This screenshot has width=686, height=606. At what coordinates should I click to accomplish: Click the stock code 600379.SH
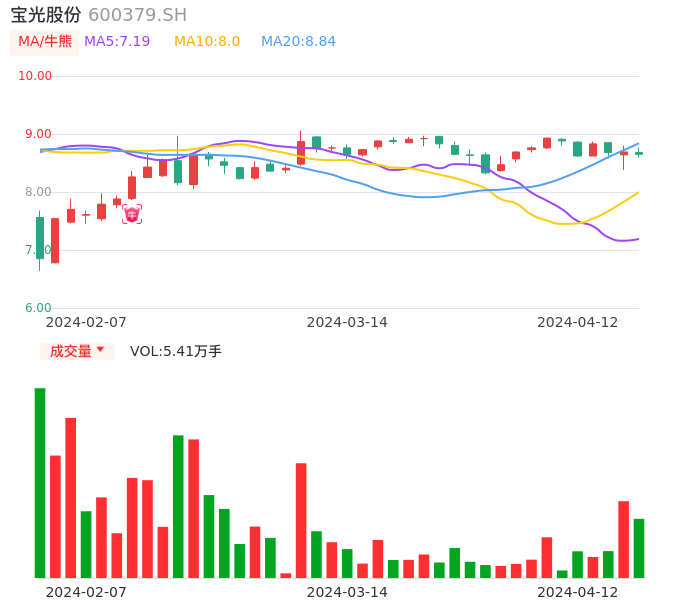137,15
